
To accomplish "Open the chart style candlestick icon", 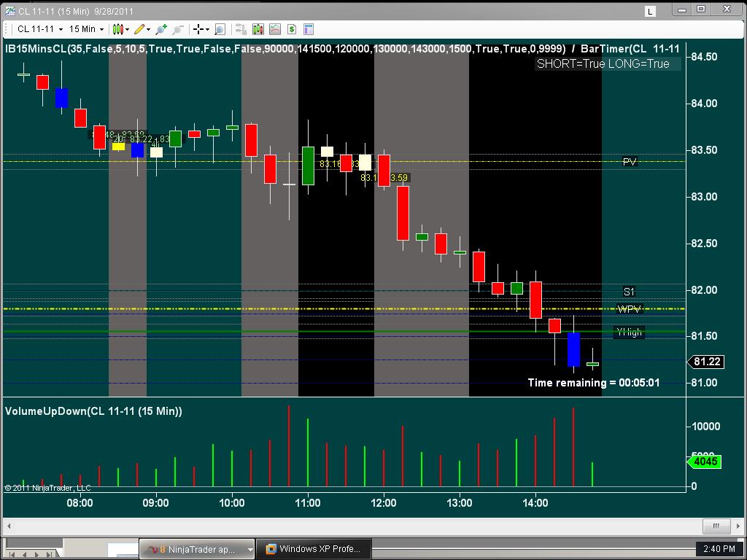I will (x=117, y=29).
